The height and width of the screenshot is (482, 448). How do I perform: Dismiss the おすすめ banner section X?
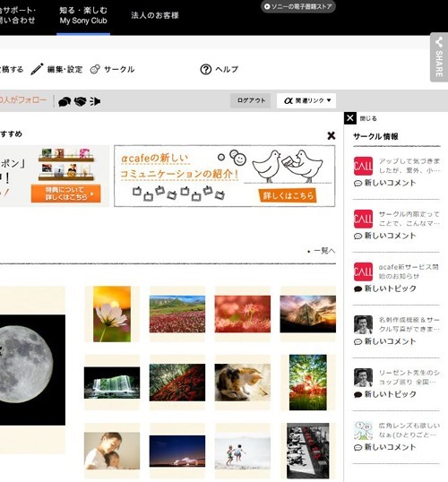tap(332, 135)
